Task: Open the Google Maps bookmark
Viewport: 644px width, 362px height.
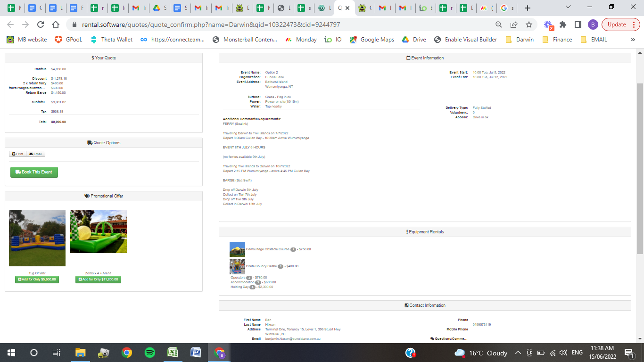Action: click(x=372, y=40)
